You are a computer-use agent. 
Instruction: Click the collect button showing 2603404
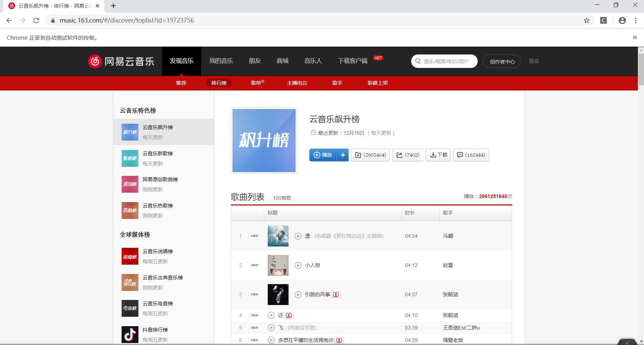(x=370, y=155)
